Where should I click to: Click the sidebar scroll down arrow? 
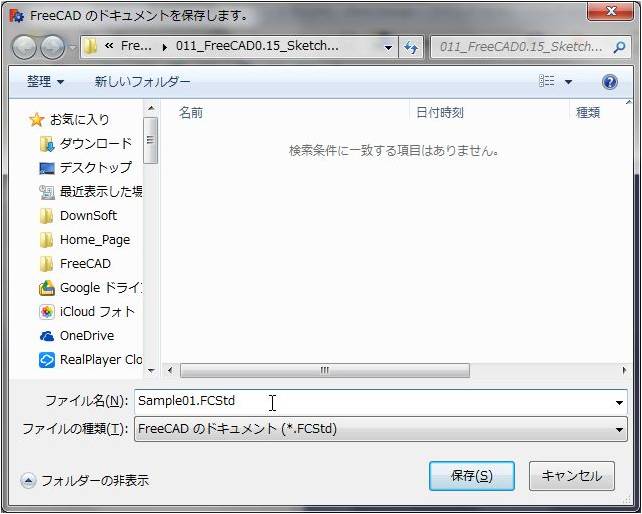pyautogui.click(x=151, y=371)
